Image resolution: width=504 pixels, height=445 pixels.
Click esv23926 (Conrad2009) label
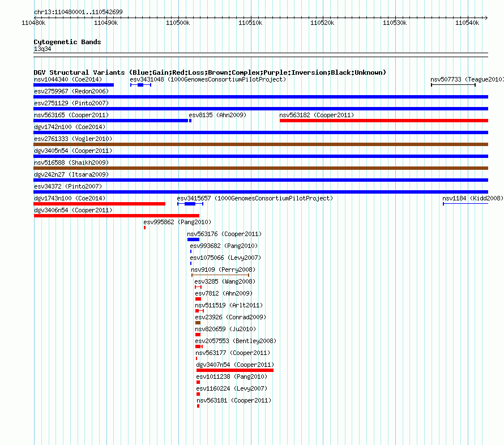230,318
